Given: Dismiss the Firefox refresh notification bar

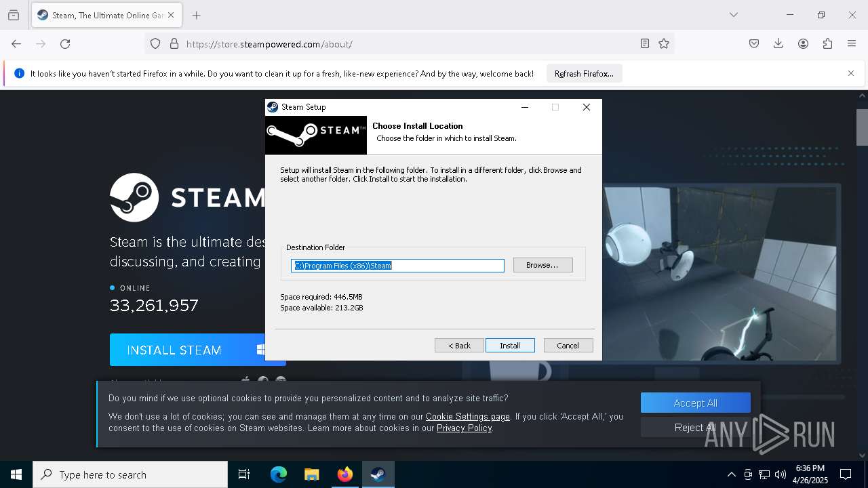Looking at the screenshot, I should (x=851, y=73).
